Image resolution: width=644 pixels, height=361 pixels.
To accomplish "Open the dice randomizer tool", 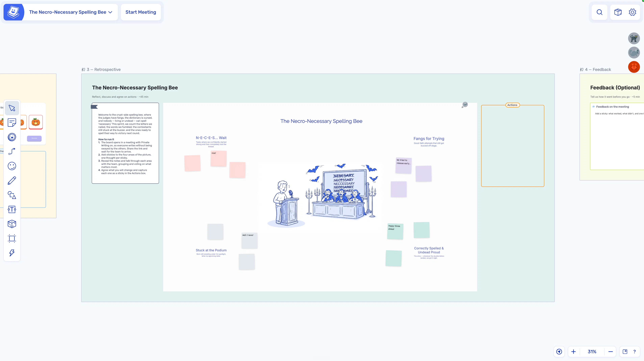I will point(12,224).
